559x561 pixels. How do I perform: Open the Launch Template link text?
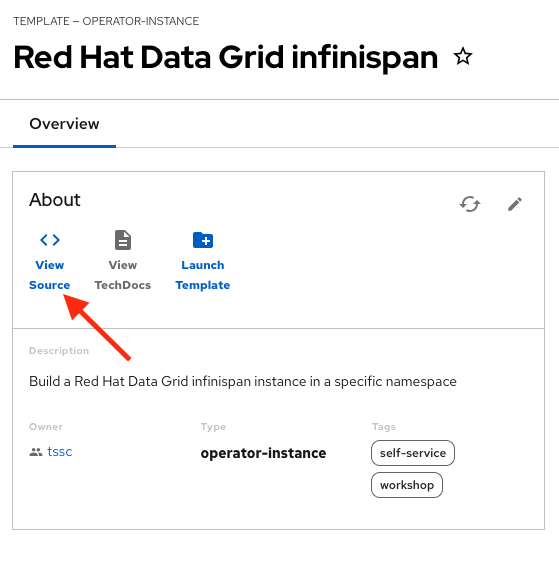pos(203,275)
